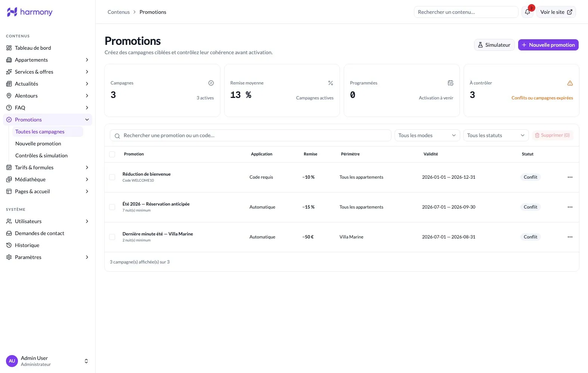
Task: Click the Tarifs & formules calendar icon
Action: click(9, 167)
